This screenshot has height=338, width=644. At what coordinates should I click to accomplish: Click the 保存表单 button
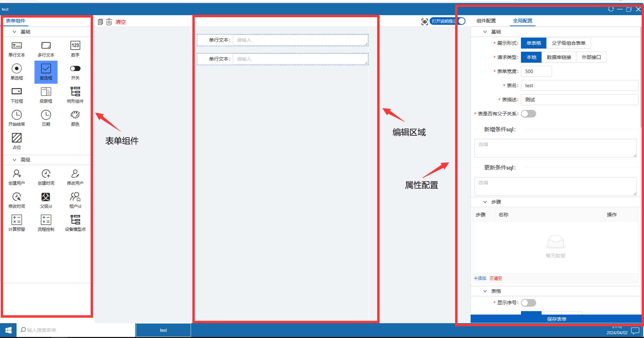coord(556,319)
